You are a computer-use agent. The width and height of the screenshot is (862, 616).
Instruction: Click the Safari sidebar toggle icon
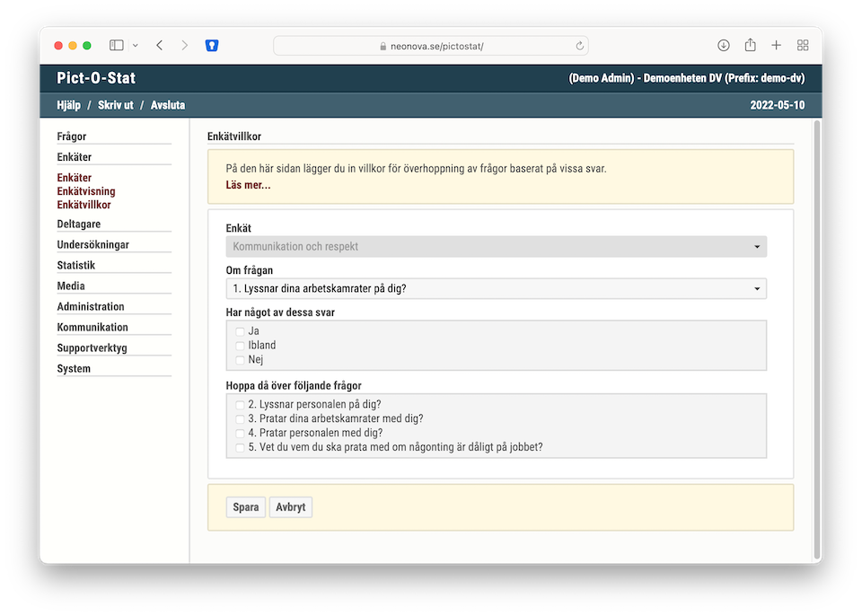(117, 45)
